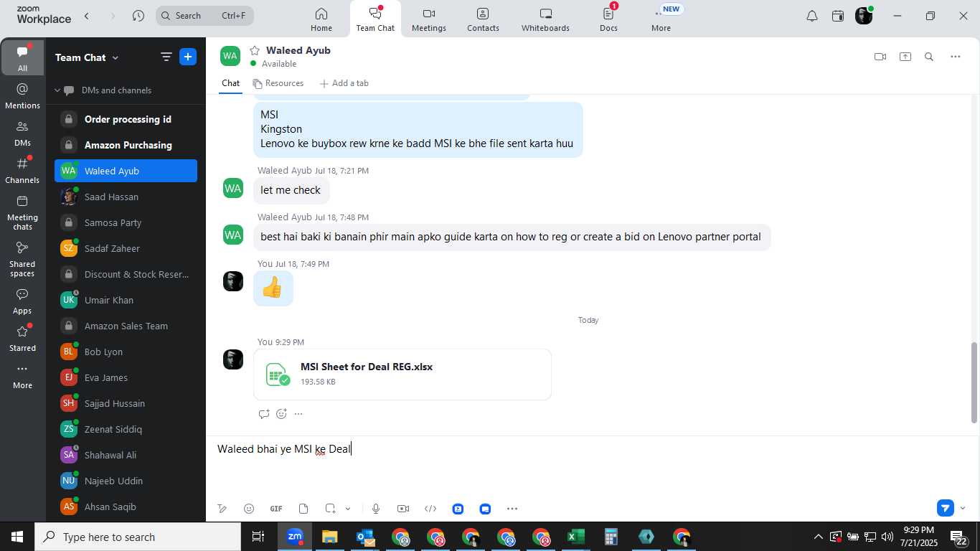The width and height of the screenshot is (980, 551).
Task: Open chat with Saad Hassan
Action: pos(126,197)
